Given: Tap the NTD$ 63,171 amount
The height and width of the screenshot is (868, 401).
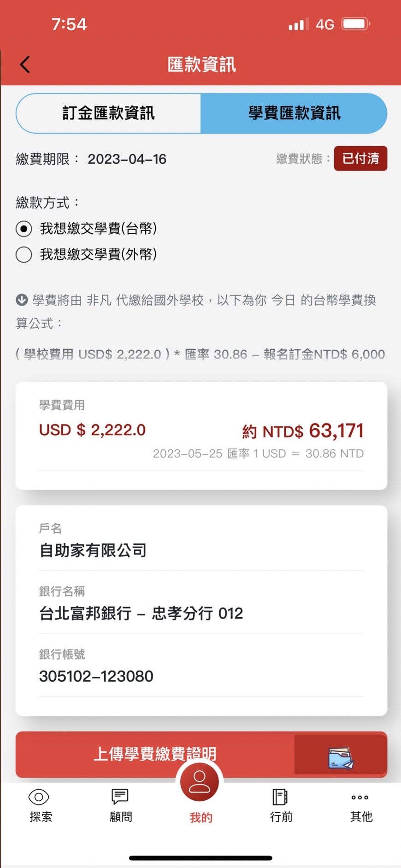Looking at the screenshot, I should [303, 431].
